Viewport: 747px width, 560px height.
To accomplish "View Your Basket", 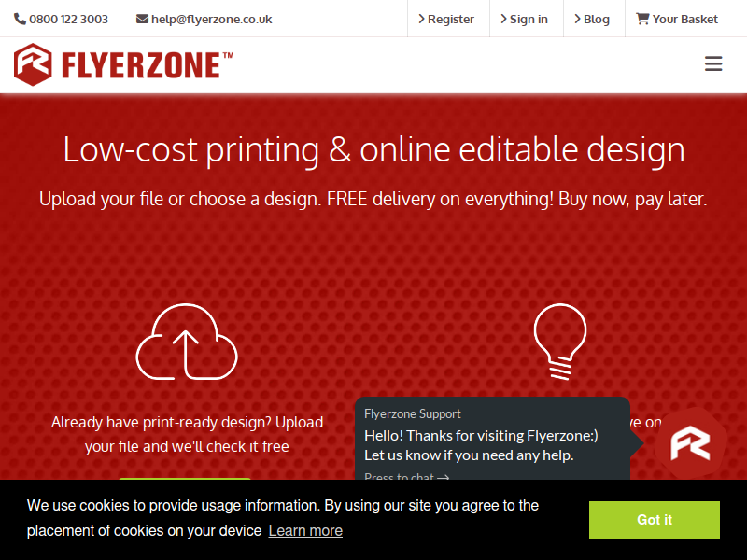I will pyautogui.click(x=677, y=19).
